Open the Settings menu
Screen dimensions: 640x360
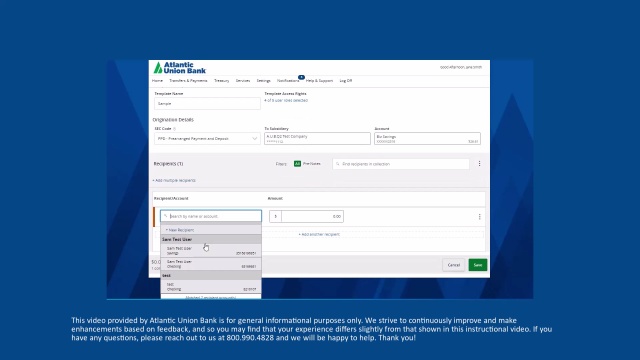[x=263, y=81]
